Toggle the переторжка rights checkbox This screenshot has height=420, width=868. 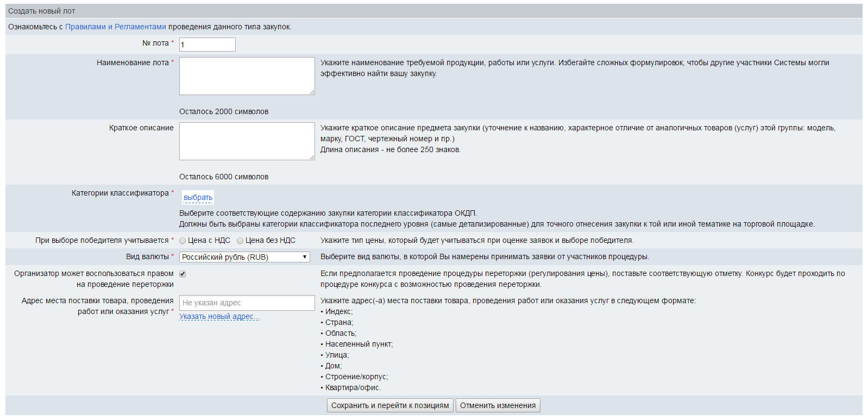183,274
